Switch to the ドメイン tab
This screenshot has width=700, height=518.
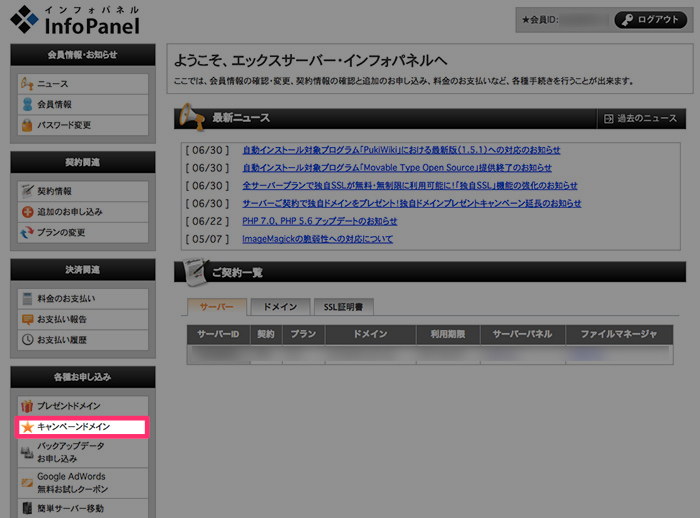[280, 307]
